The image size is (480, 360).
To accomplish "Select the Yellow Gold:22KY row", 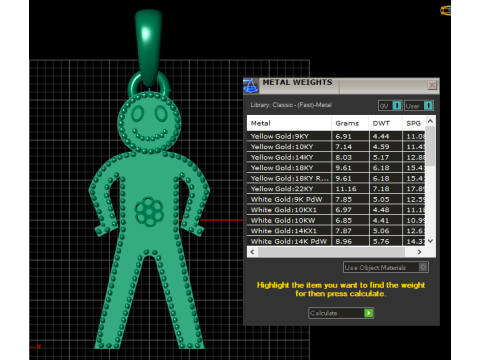I will click(x=336, y=189).
